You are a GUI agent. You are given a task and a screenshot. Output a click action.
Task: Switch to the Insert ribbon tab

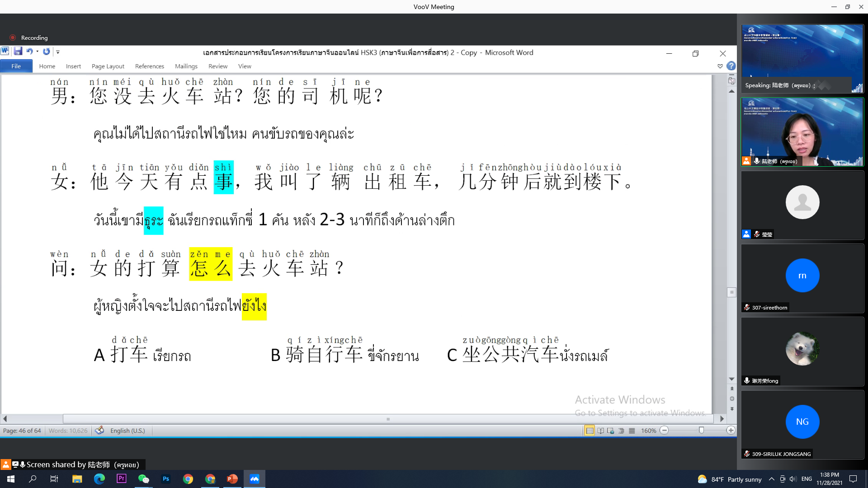point(73,66)
